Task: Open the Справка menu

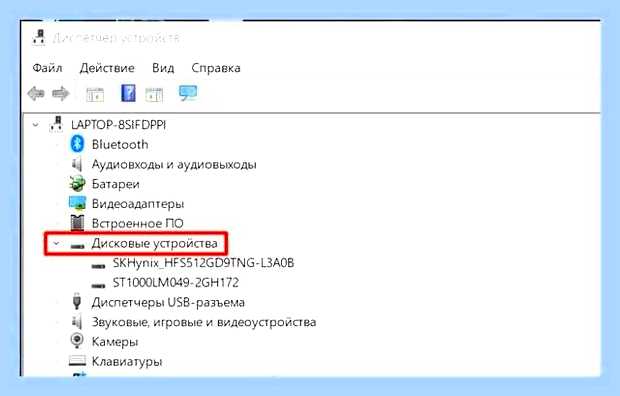Action: tap(216, 68)
